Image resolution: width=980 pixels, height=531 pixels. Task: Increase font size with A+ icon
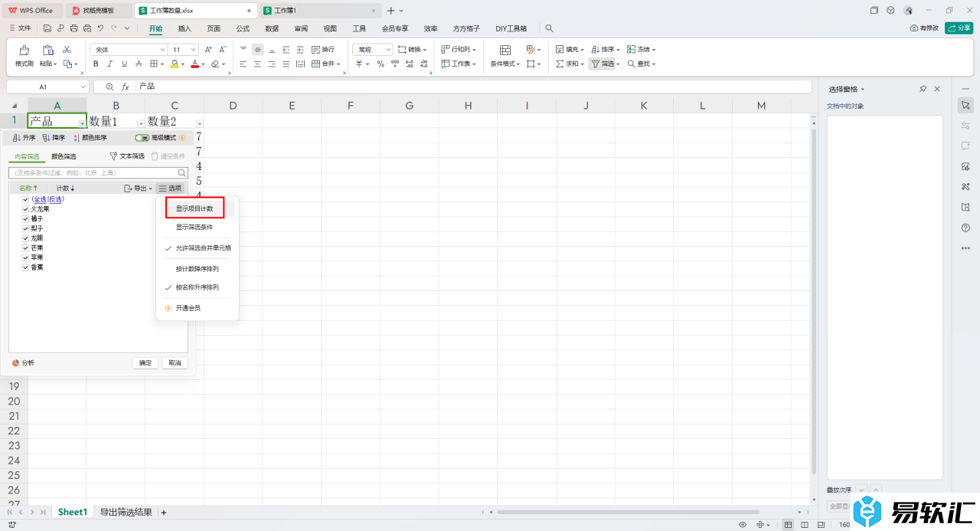tap(208, 49)
